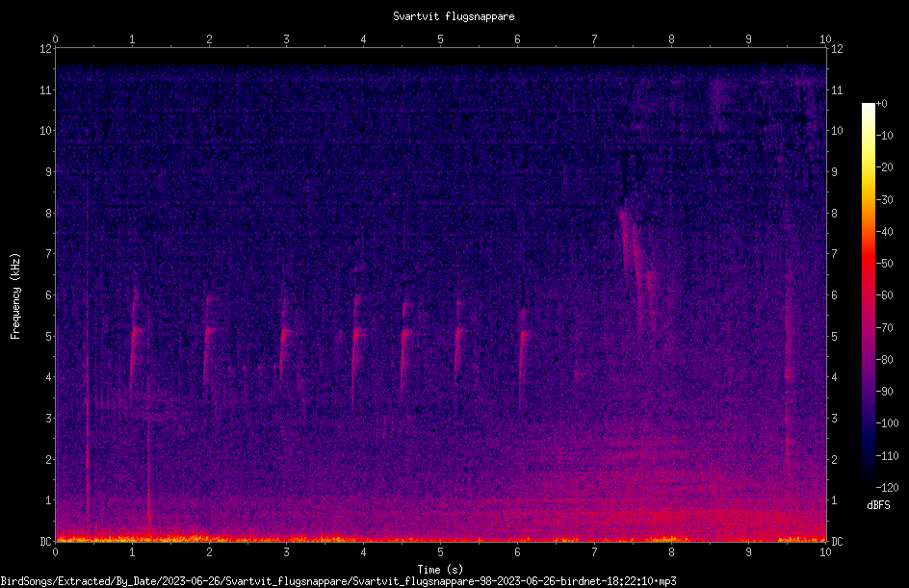The height and width of the screenshot is (588, 909).
Task: Click the dBFS color gradient bar
Action: coord(869,295)
